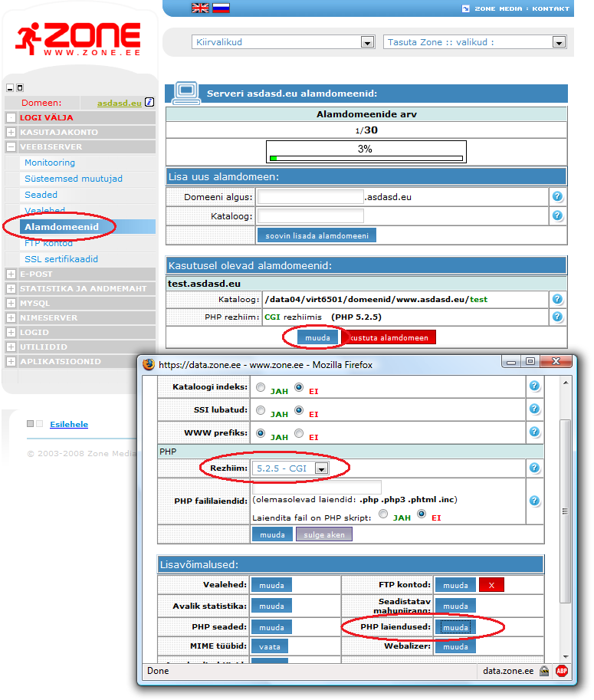The height and width of the screenshot is (700, 594).
Task: Click muuda next to Webalizer
Action: click(455, 646)
